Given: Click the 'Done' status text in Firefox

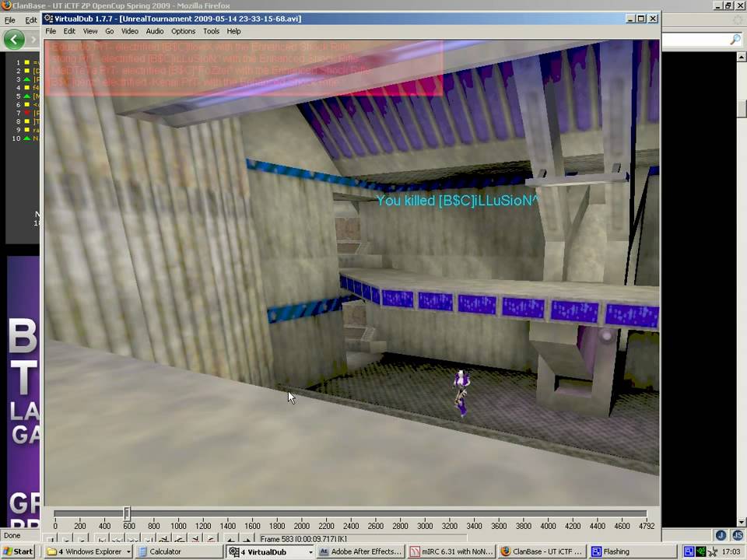Looking at the screenshot, I should pyautogui.click(x=12, y=535).
